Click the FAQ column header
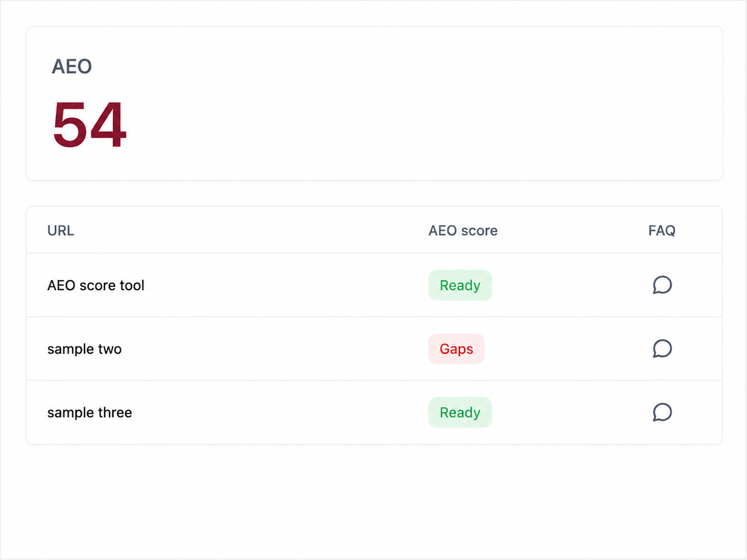The image size is (747, 560). click(x=662, y=230)
